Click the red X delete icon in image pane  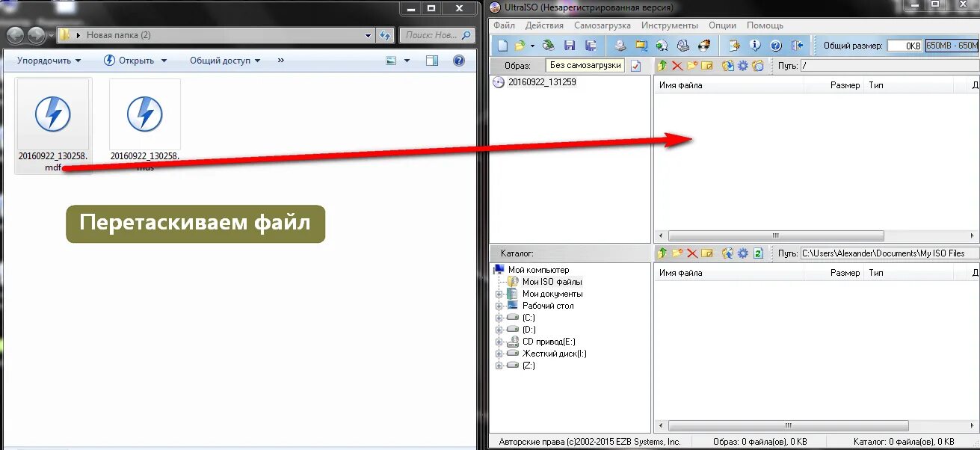point(677,66)
